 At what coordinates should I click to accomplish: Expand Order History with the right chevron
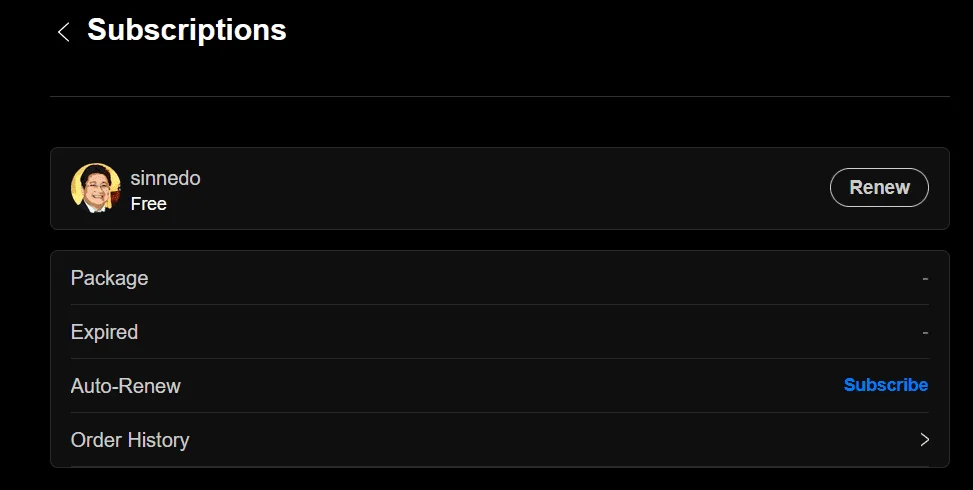click(x=925, y=440)
